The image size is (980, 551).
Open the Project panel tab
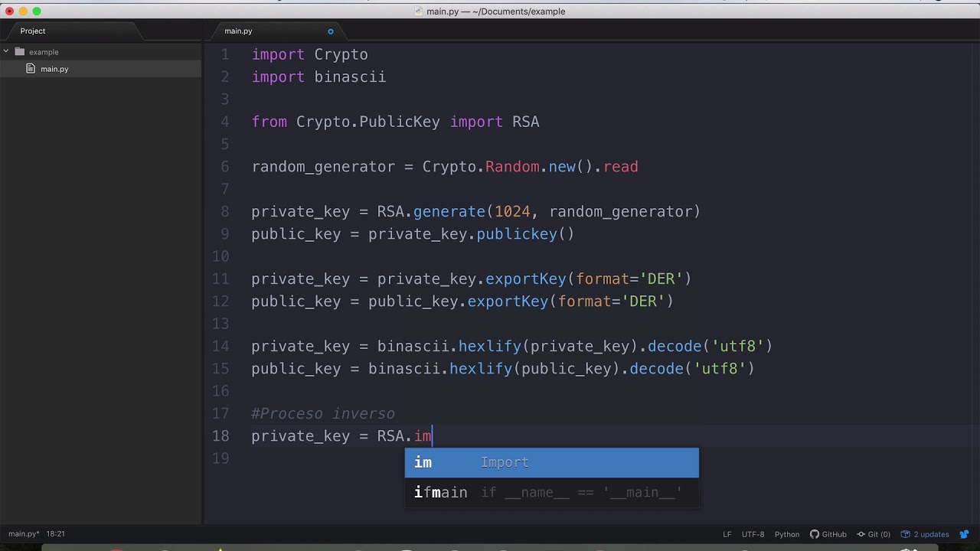pos(33,31)
